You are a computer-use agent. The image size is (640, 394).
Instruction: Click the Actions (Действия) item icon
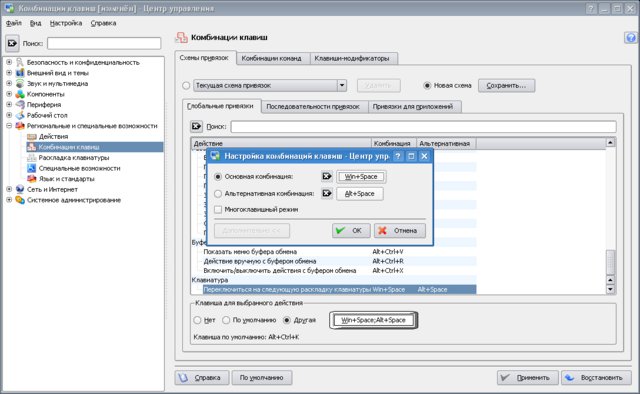[31, 136]
